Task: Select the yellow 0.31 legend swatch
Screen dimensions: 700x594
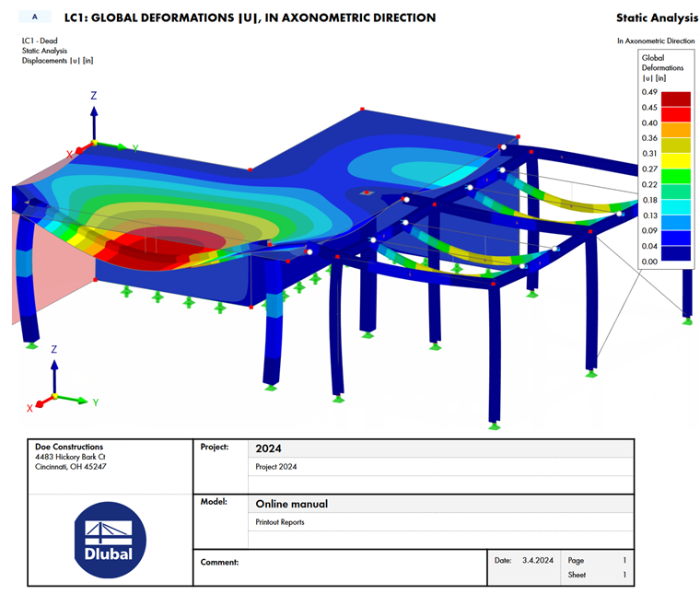Action: point(675,160)
